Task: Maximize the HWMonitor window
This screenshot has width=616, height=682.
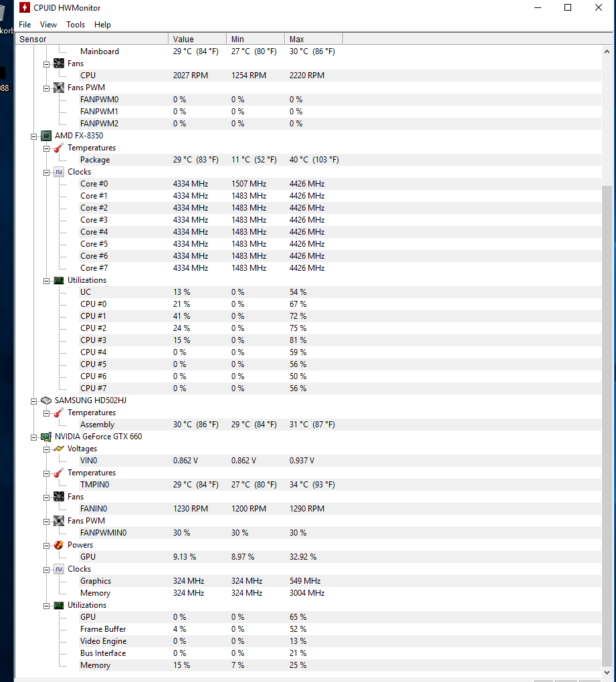Action: (568, 7)
